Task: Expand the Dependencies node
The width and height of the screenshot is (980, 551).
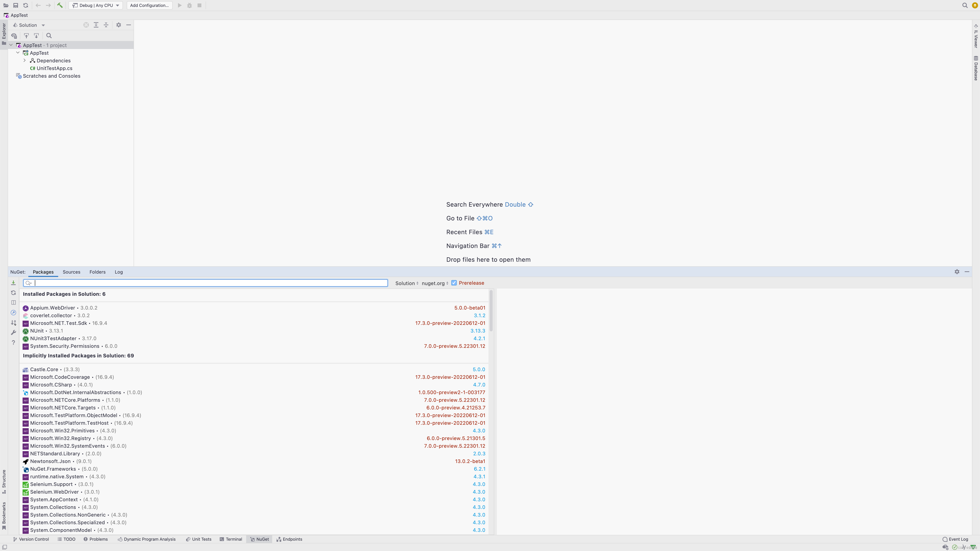Action: pos(25,60)
